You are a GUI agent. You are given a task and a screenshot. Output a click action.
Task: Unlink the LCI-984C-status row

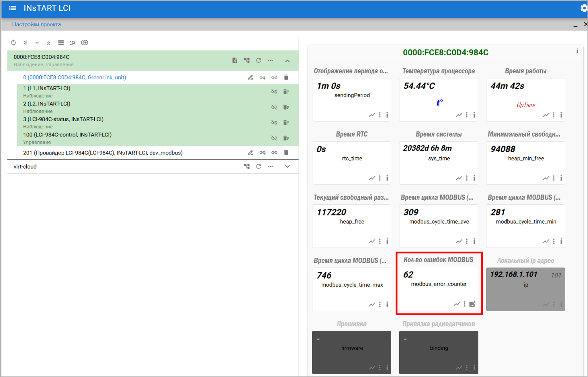click(x=274, y=122)
